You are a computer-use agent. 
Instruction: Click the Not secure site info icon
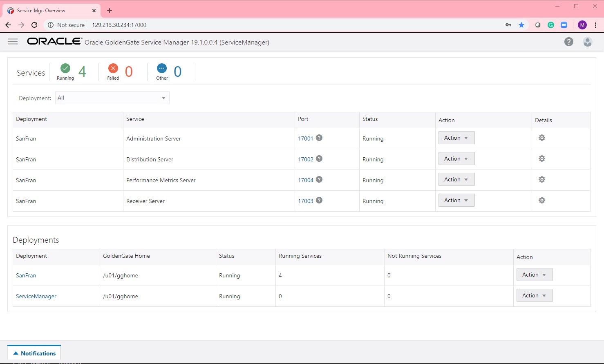[51, 25]
